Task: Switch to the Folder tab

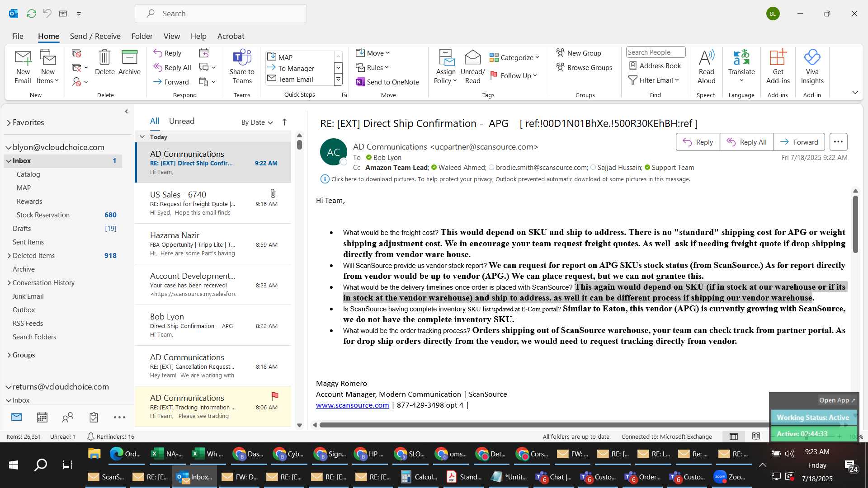Action: 142,36
